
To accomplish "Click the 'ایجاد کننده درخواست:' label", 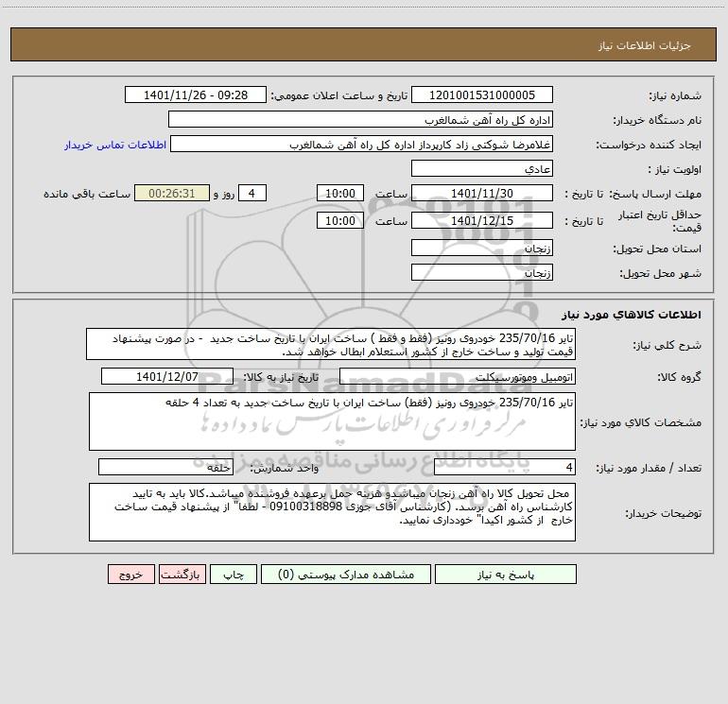I will pyautogui.click(x=649, y=145).
